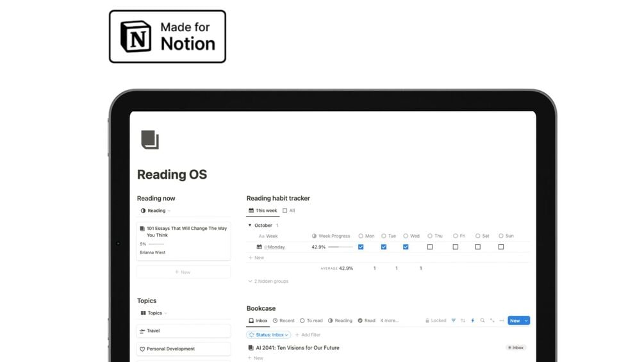
Task: Select the Inbox tab in Bookcase
Action: 258,320
